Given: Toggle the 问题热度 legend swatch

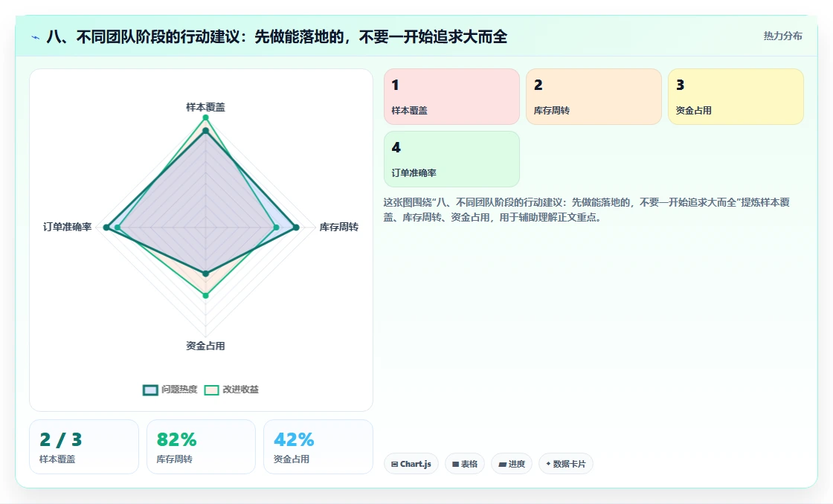Looking at the screenshot, I should [x=150, y=390].
